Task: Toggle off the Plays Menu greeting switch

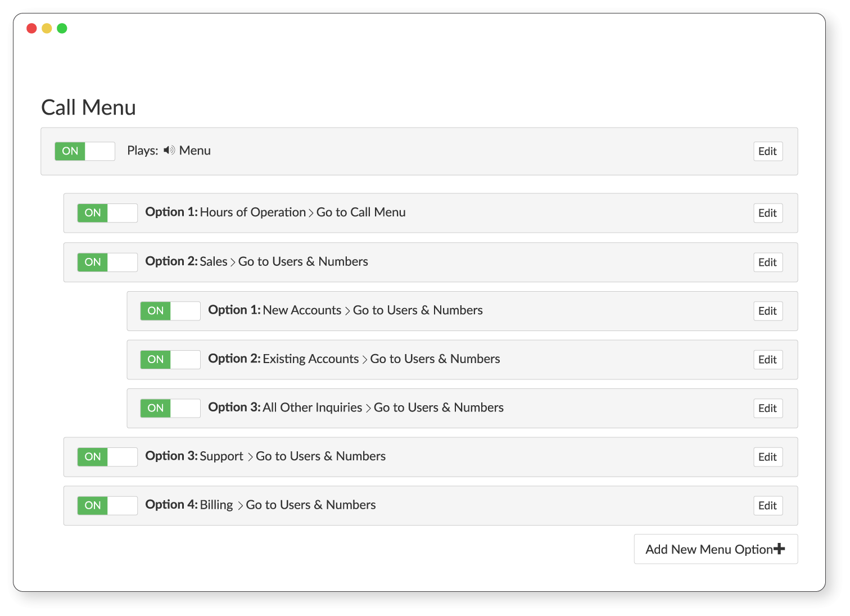Action: click(x=85, y=151)
